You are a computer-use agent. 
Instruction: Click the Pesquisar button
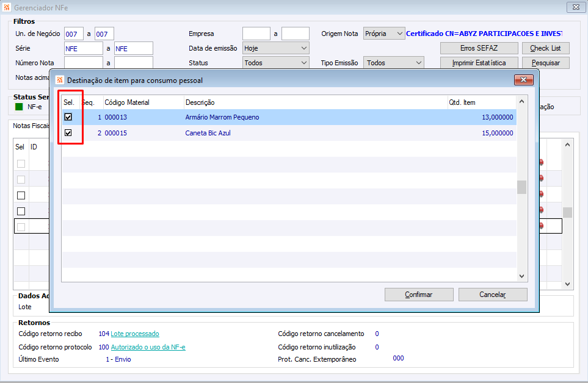click(545, 63)
